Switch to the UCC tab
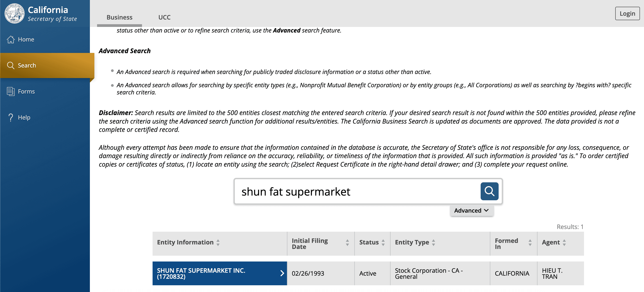 pos(164,17)
